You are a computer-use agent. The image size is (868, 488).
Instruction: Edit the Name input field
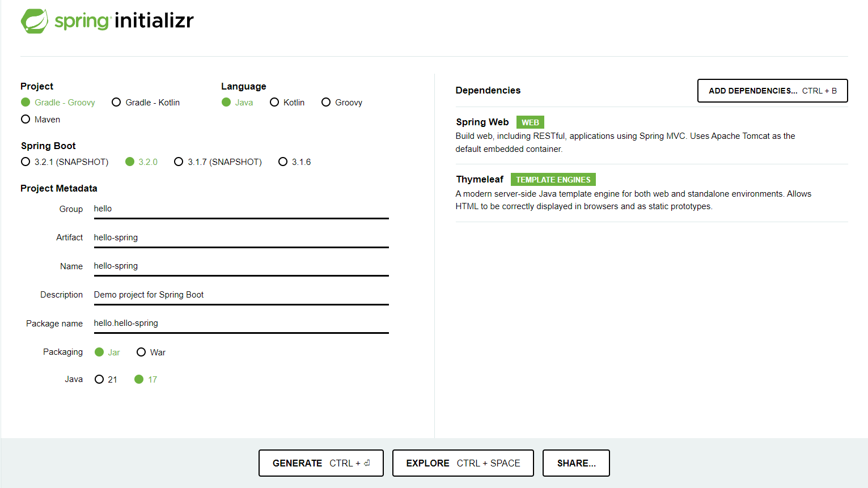241,266
